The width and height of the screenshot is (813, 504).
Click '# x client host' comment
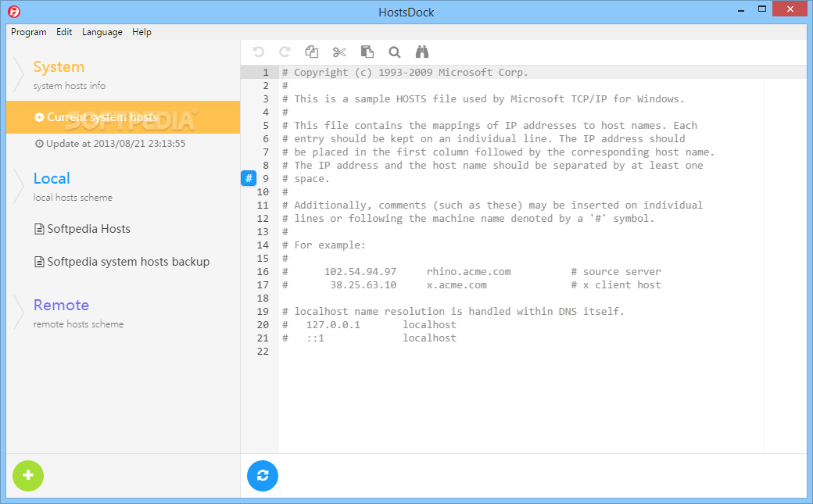[x=616, y=285]
